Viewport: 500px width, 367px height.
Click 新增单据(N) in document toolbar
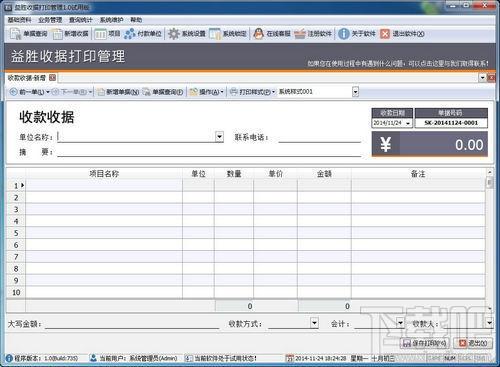click(x=118, y=92)
